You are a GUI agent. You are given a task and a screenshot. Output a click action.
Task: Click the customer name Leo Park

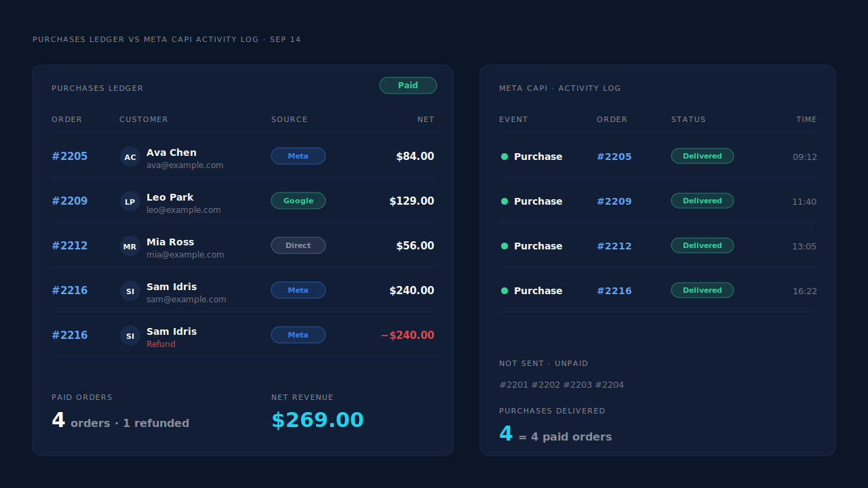pyautogui.click(x=170, y=197)
